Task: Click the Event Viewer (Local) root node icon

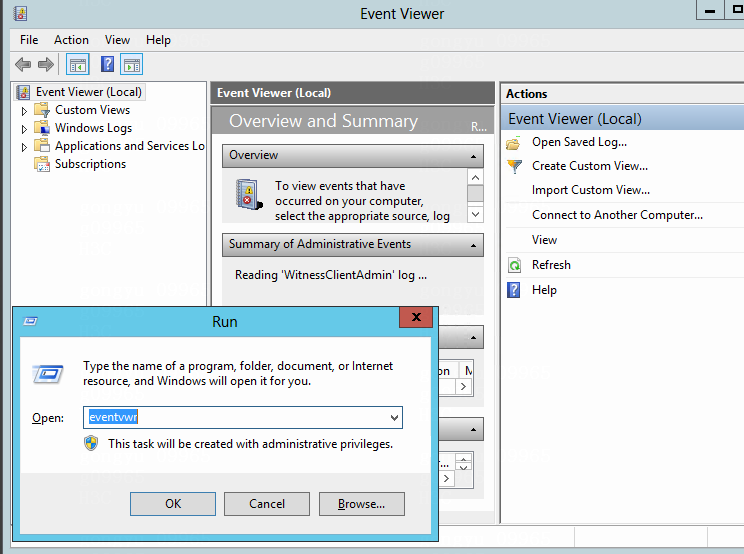Action: 23,92
